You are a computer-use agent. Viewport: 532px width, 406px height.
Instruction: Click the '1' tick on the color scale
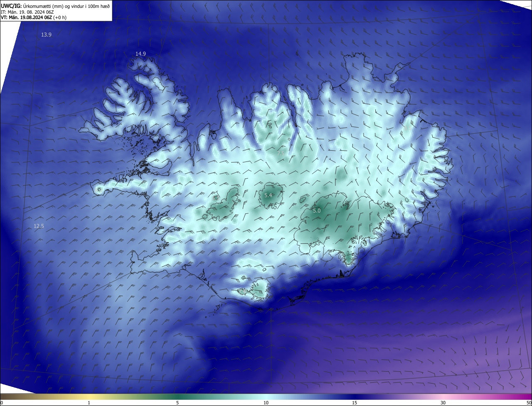(x=89, y=403)
